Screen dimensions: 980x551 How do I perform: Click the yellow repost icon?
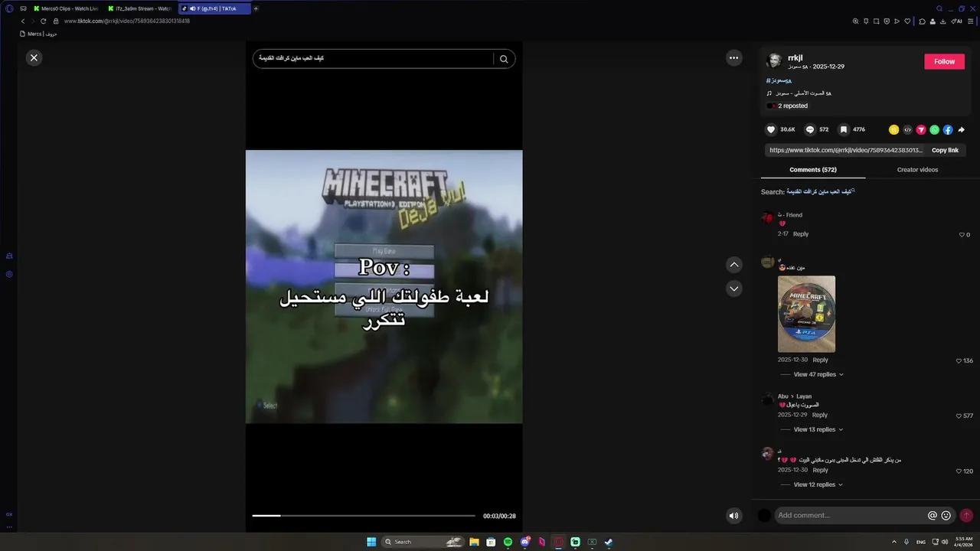point(893,130)
